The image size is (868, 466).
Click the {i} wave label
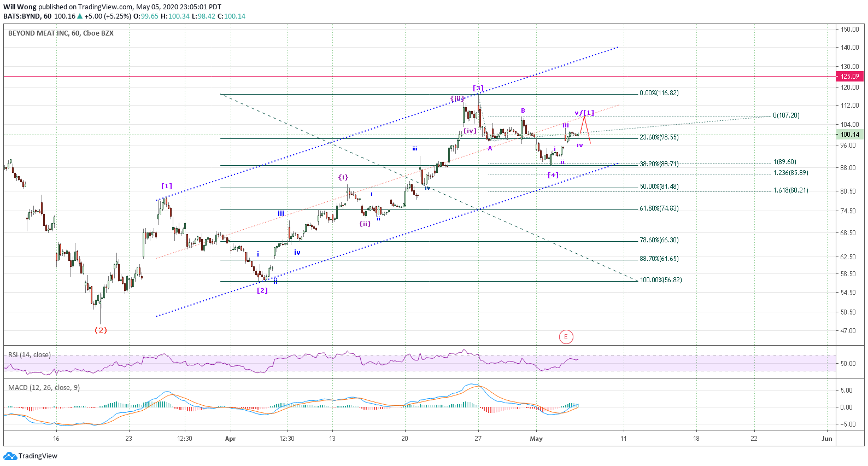343,177
